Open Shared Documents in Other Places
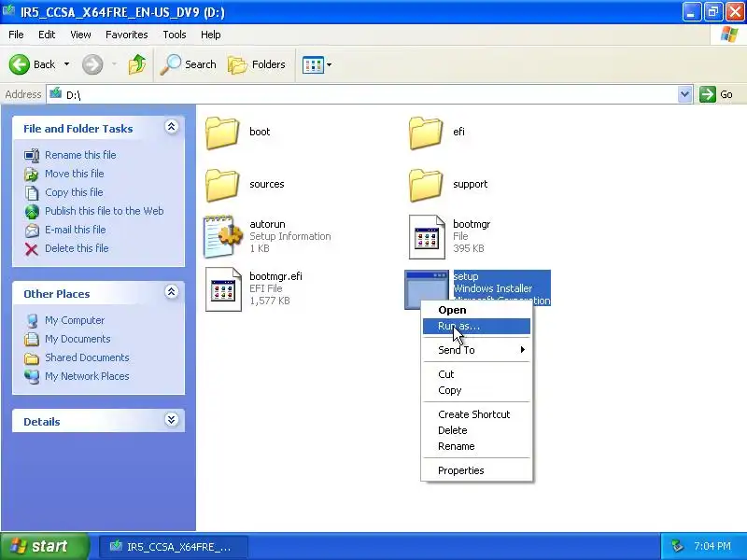The image size is (747, 560). [x=87, y=357]
